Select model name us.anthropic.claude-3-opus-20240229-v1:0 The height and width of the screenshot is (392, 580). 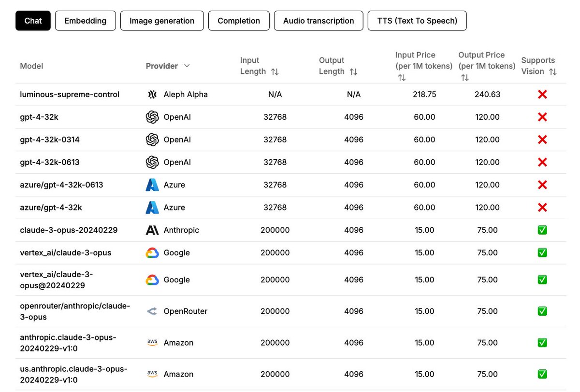click(x=73, y=374)
